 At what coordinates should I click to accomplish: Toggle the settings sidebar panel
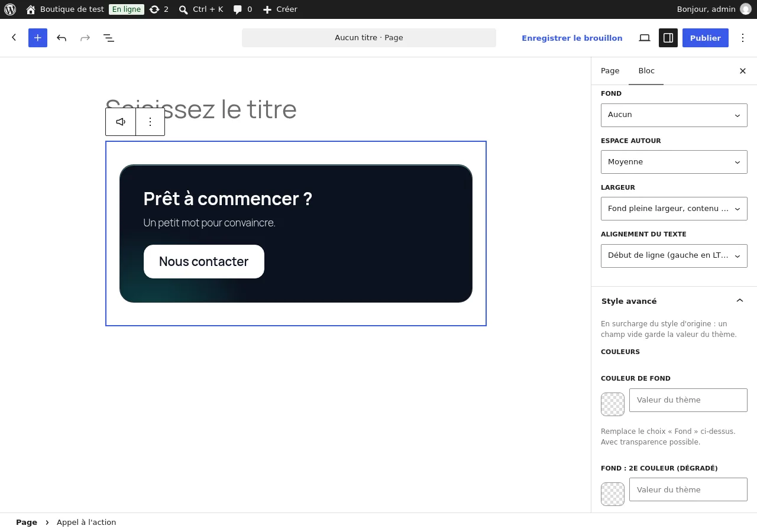tap(668, 38)
